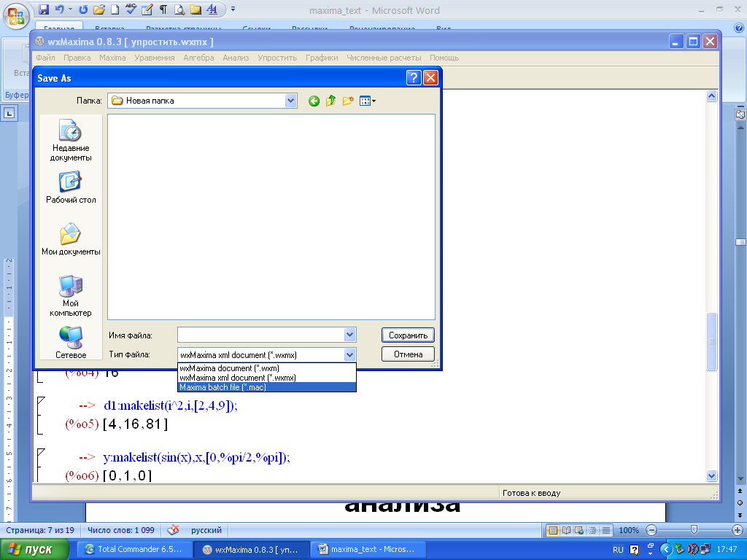Click the Save As dialog help button
This screenshot has height=560, width=747.
[414, 77]
